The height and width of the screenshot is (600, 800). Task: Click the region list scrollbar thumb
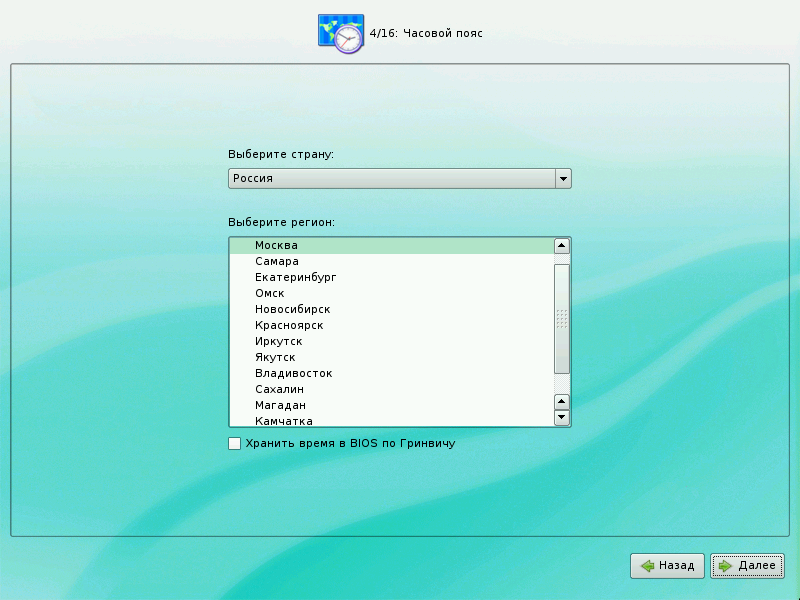pos(562,318)
